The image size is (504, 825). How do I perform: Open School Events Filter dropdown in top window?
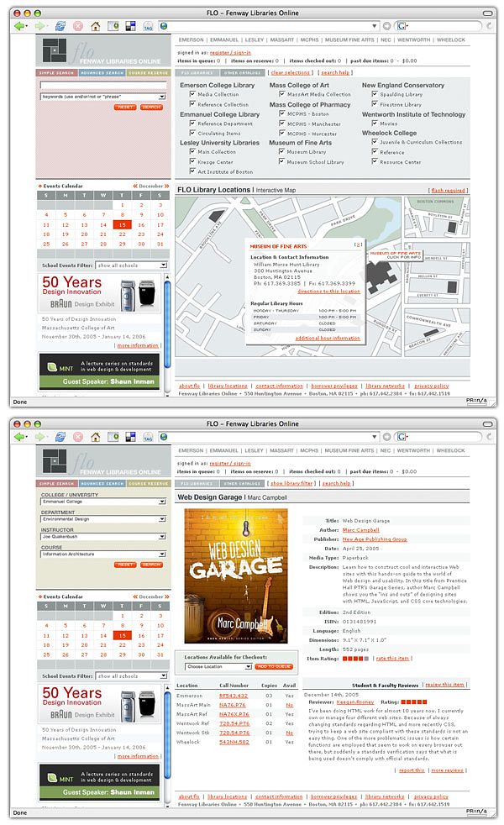(x=164, y=265)
